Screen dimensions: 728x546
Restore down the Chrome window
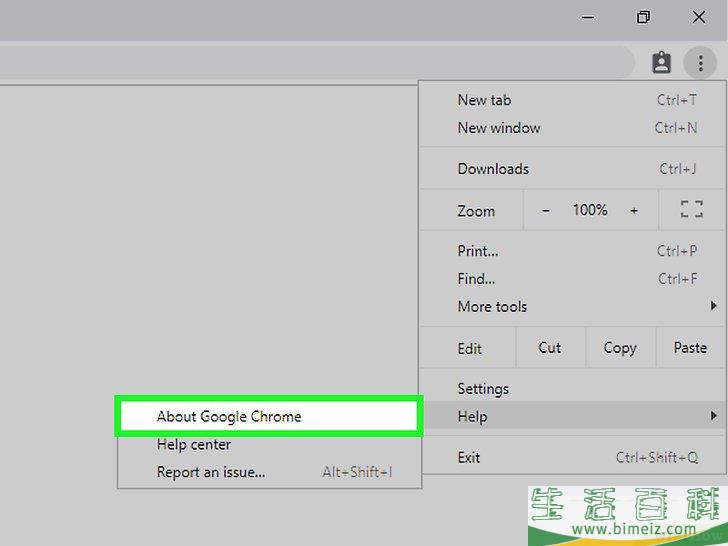(x=643, y=18)
